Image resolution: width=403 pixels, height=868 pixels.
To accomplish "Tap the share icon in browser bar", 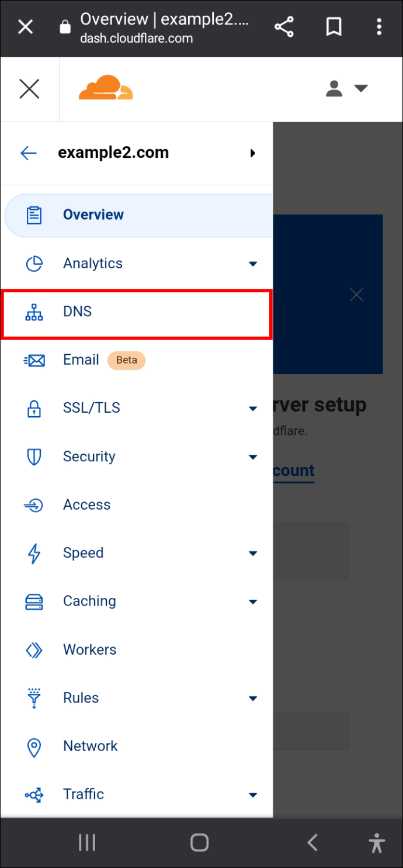I will [x=284, y=27].
